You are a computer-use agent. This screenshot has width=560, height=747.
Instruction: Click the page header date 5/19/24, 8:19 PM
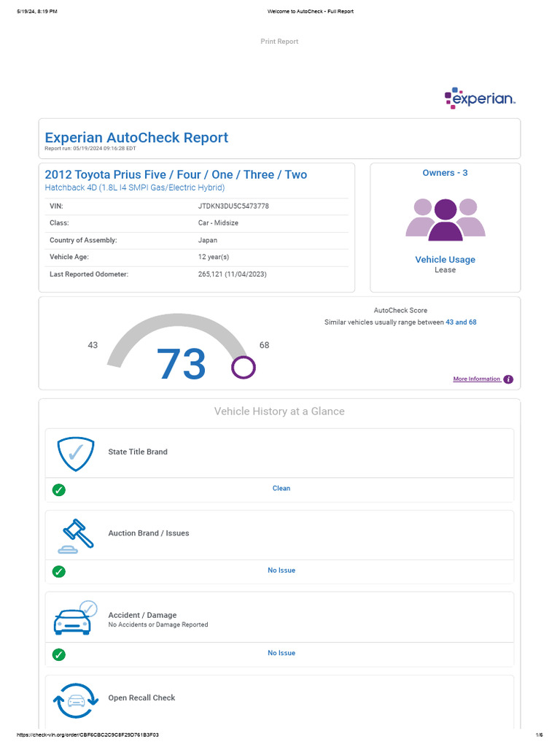37,12
